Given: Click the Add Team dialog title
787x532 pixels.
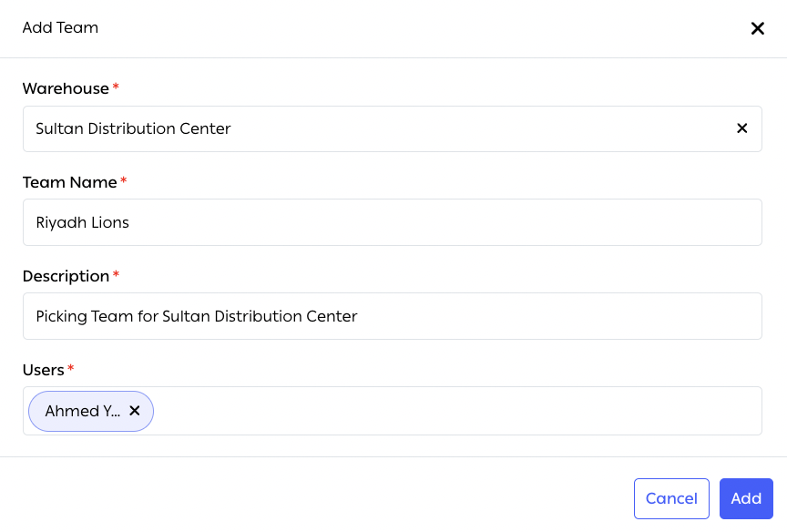Looking at the screenshot, I should (60, 28).
